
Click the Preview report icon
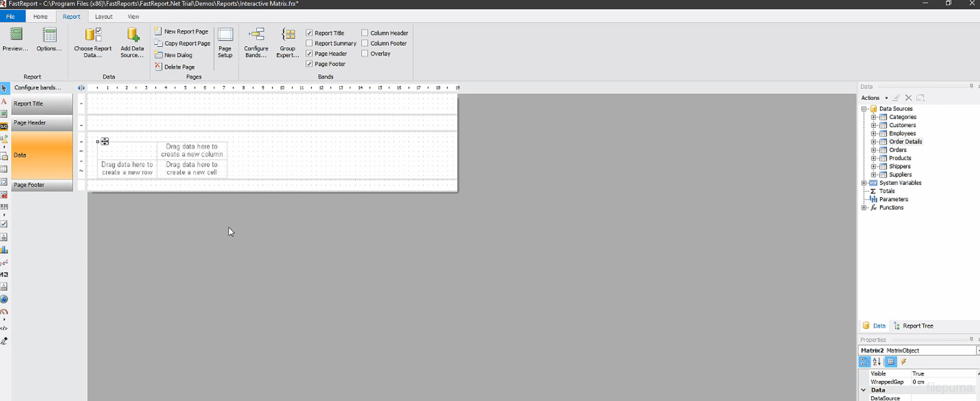16,36
